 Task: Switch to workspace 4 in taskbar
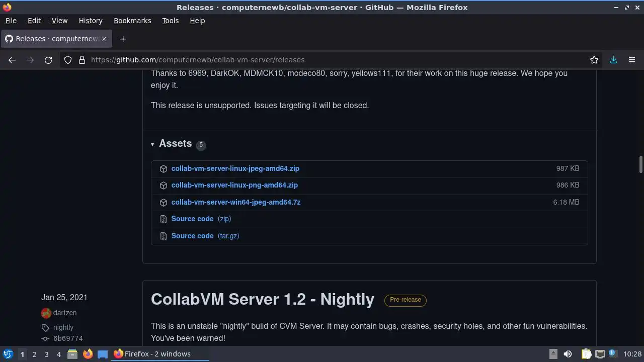(58, 354)
